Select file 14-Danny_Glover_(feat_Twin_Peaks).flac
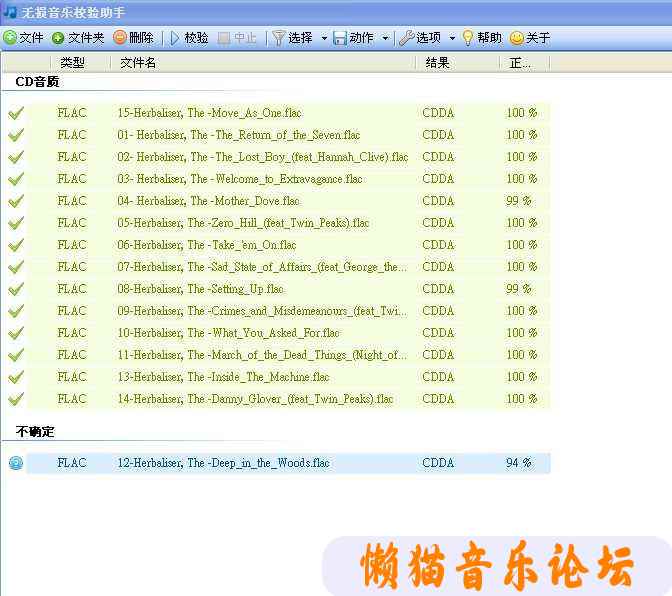 pyautogui.click(x=255, y=399)
